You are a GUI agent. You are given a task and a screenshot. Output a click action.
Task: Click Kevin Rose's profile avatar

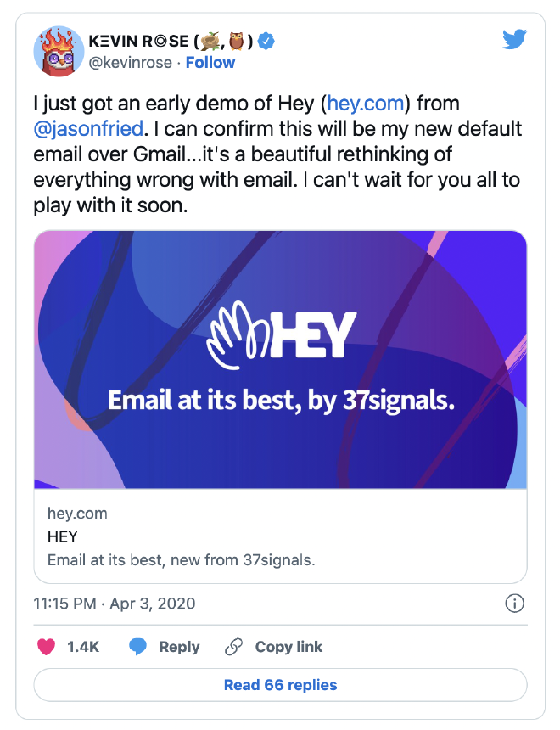(59, 48)
